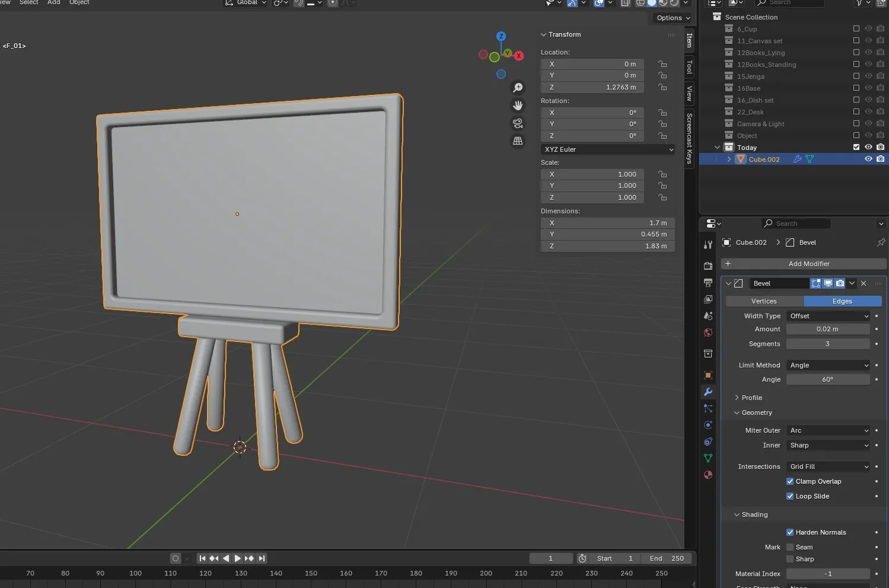The height and width of the screenshot is (588, 889).
Task: Disable the Clamp Overlap checkbox
Action: [790, 481]
